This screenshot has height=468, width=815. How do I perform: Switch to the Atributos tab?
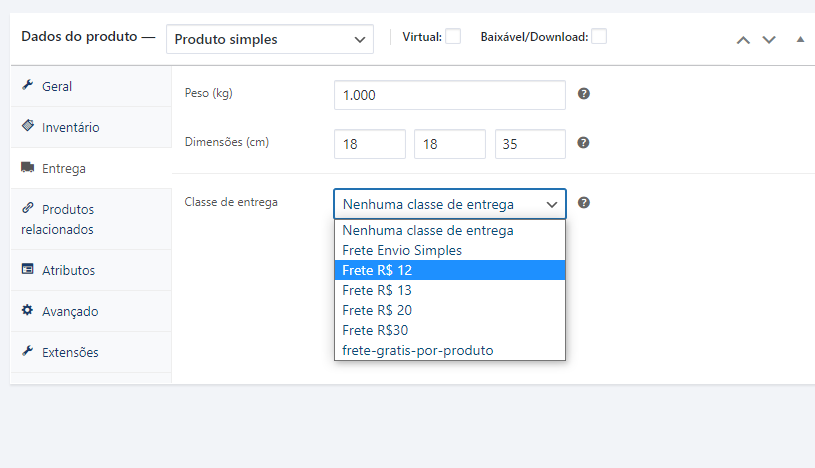coord(91,270)
